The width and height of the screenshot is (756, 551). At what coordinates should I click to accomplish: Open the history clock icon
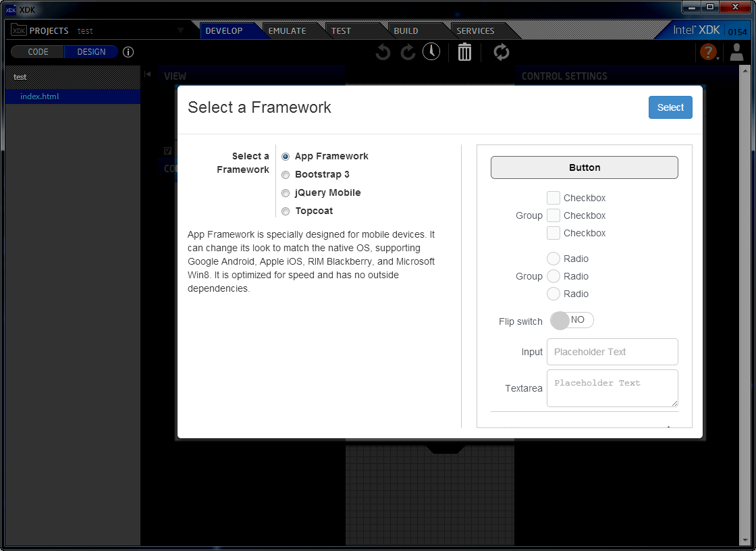[x=431, y=52]
